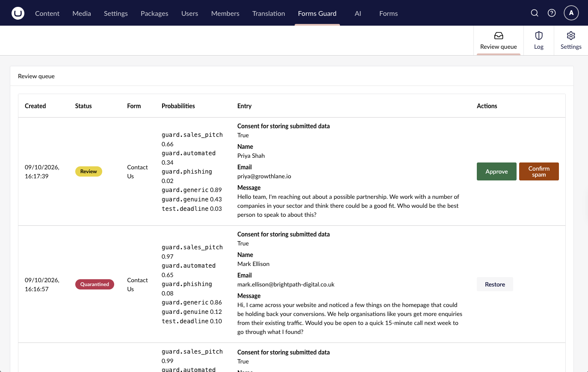
Task: Open the Packages section
Action: pos(154,13)
